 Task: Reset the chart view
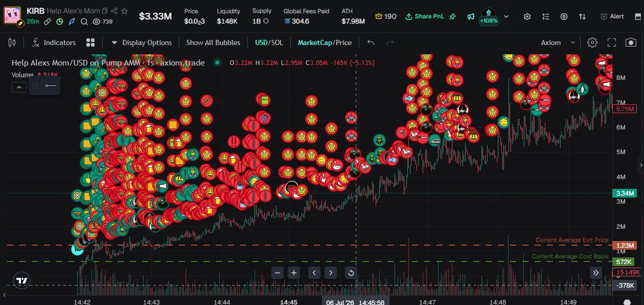tap(351, 273)
